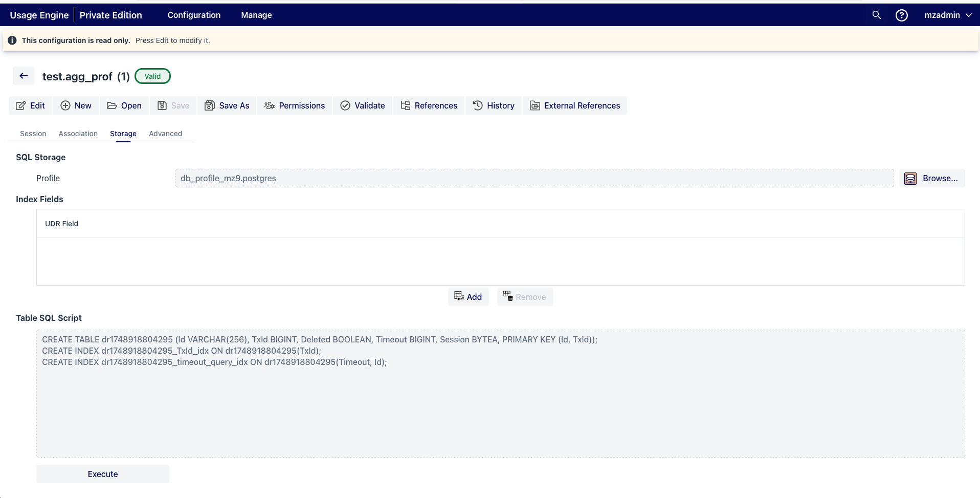Open the Permissions icon in the toolbar
This screenshot has width=980, height=498.
point(270,105)
